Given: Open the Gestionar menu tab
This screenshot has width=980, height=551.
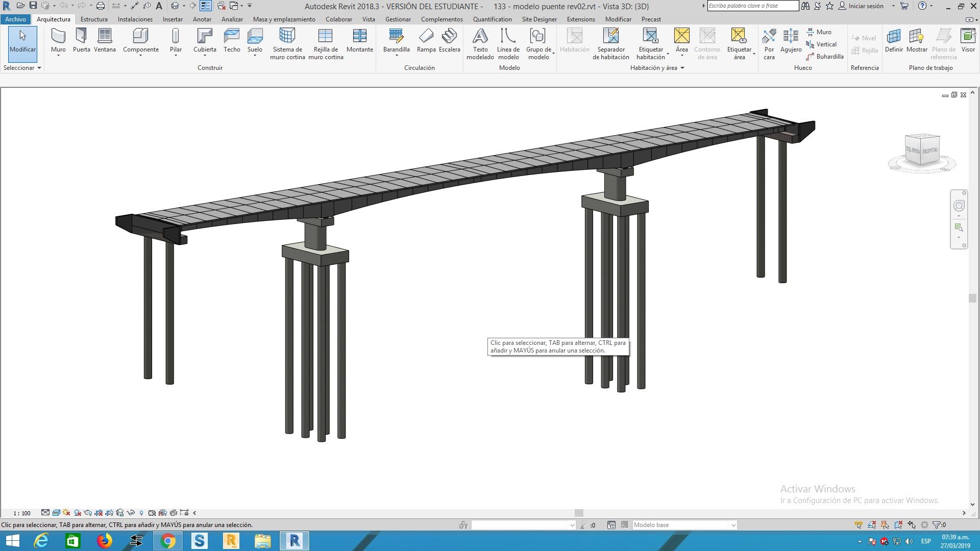Looking at the screenshot, I should click(398, 19).
